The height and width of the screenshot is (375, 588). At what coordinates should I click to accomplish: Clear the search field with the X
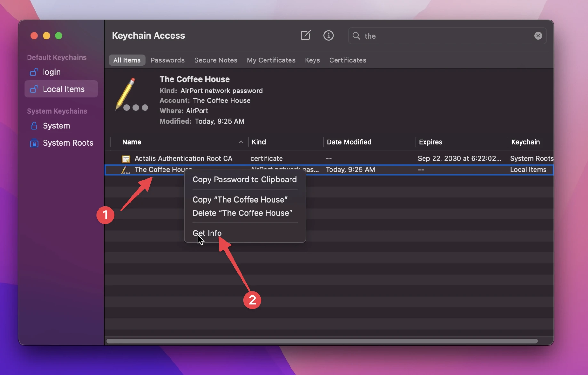click(538, 36)
